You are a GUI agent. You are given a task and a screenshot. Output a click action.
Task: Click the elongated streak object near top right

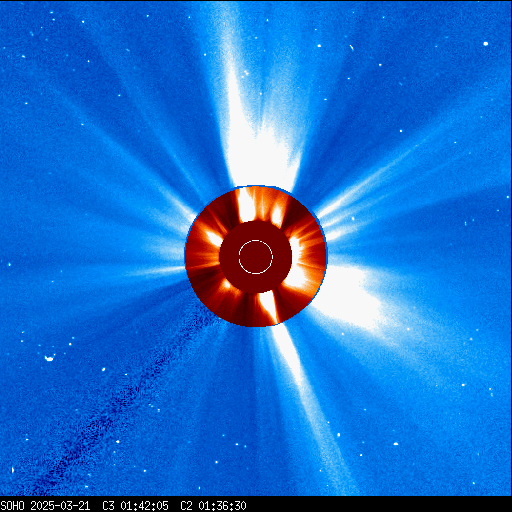(x=351, y=48)
